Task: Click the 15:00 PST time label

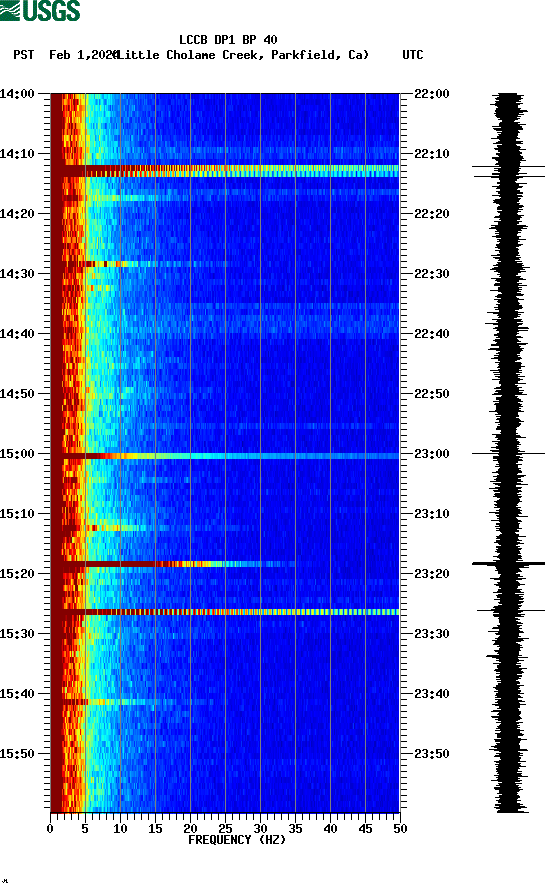Action: [x=17, y=454]
